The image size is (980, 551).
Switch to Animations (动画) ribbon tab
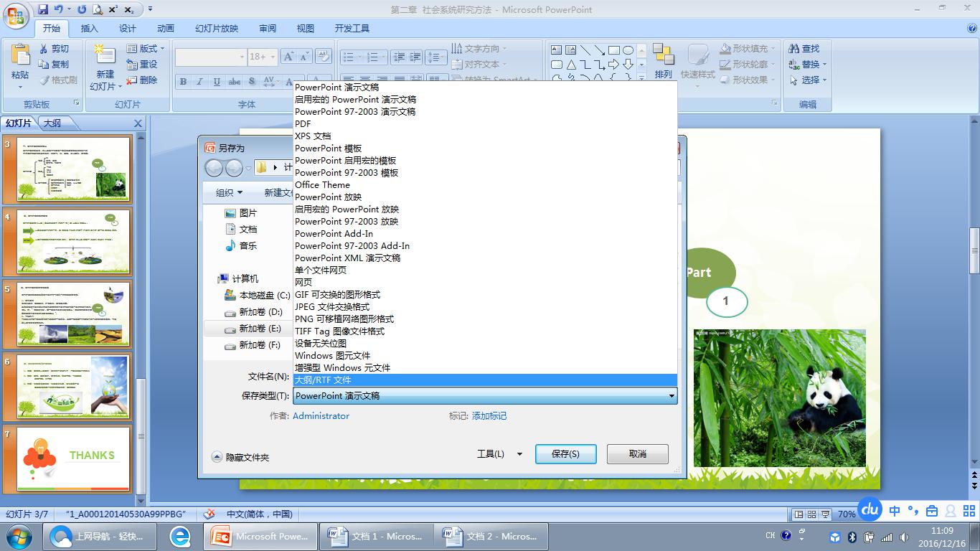click(166, 29)
